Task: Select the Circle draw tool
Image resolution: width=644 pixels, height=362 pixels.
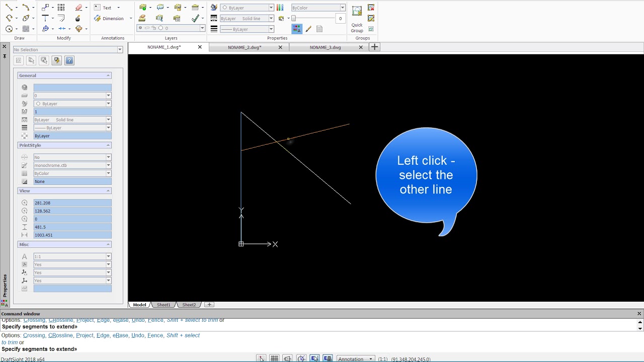Action: coord(9,29)
